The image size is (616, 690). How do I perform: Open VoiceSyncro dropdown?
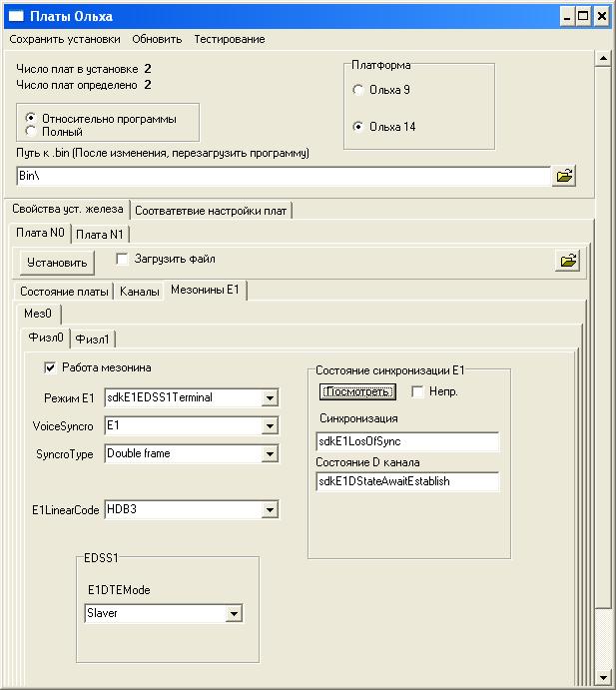pyautogui.click(x=270, y=426)
